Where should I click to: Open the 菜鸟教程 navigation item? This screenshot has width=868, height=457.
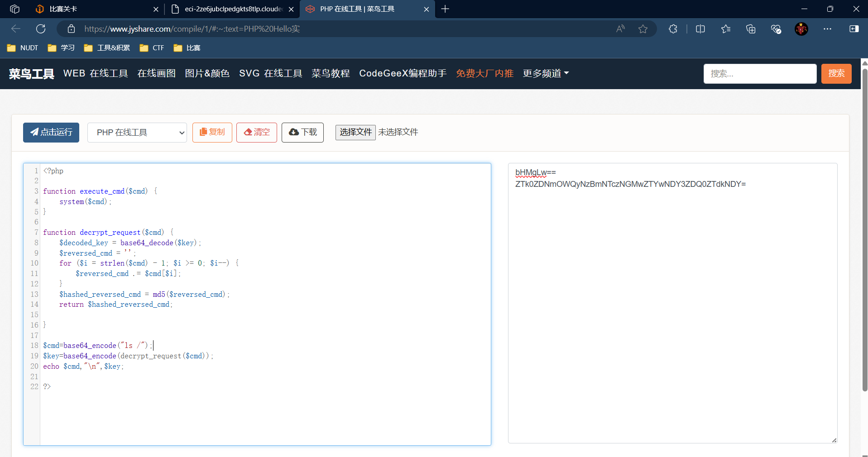331,73
